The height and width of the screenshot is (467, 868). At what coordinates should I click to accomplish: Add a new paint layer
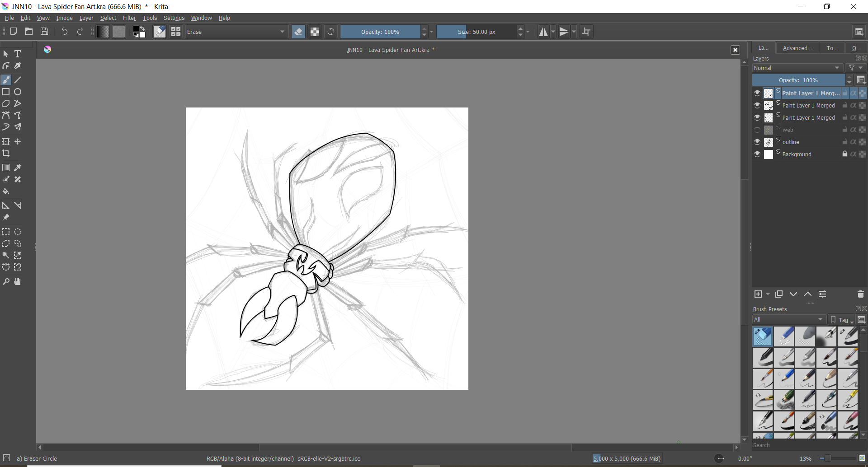[758, 294]
